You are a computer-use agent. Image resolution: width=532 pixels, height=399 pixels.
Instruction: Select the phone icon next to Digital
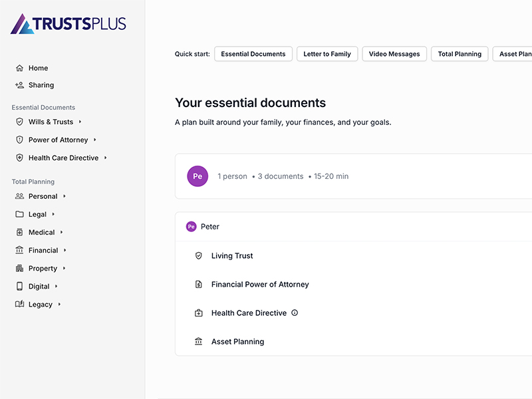click(x=20, y=286)
